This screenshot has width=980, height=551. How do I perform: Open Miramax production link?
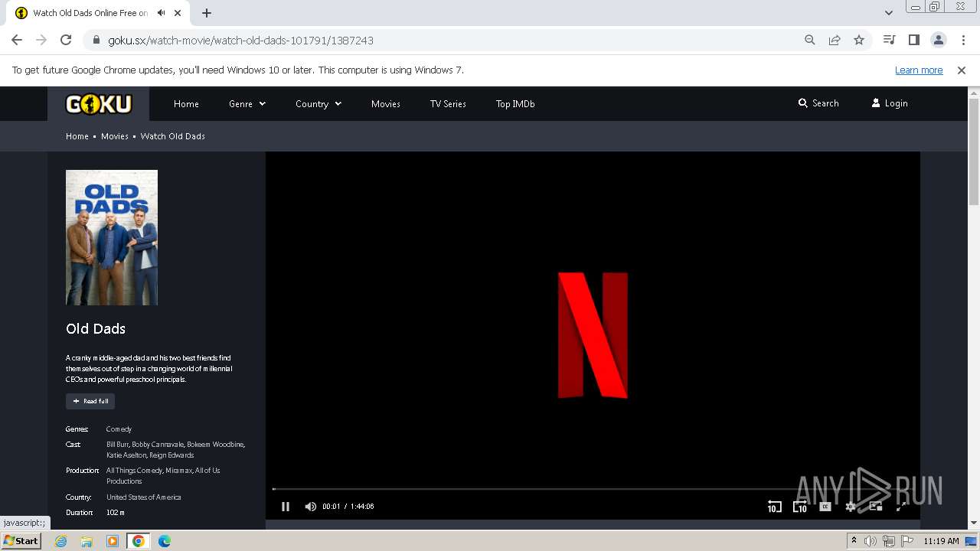pyautogui.click(x=178, y=471)
